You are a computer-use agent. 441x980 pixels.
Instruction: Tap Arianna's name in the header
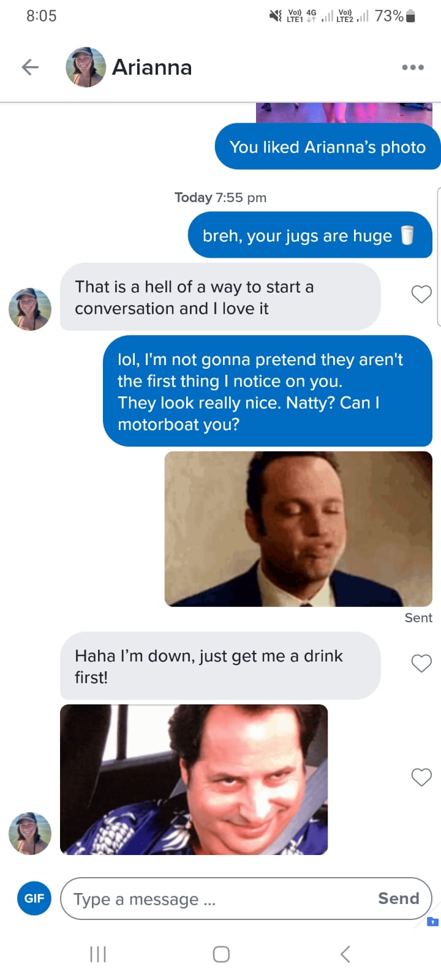pyautogui.click(x=152, y=67)
